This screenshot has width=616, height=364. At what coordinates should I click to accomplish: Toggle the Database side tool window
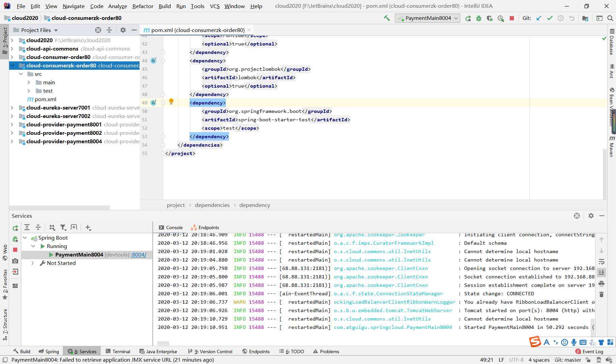click(x=612, y=42)
